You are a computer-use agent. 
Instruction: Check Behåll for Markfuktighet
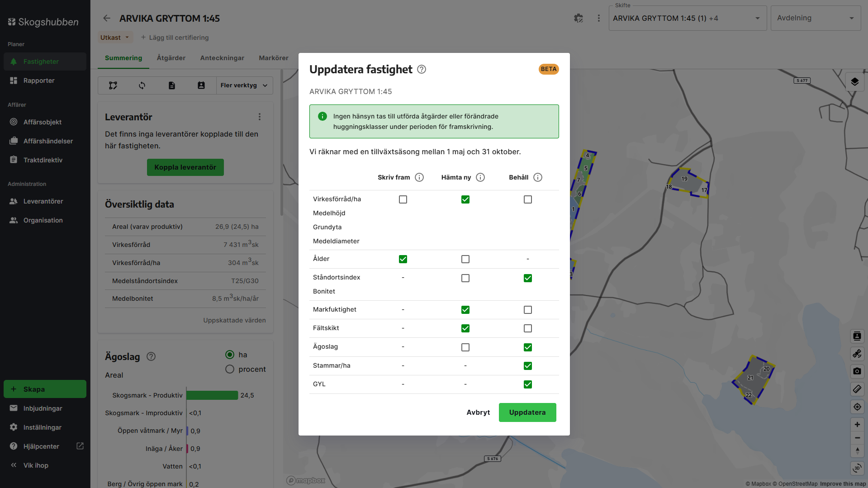coord(528,310)
